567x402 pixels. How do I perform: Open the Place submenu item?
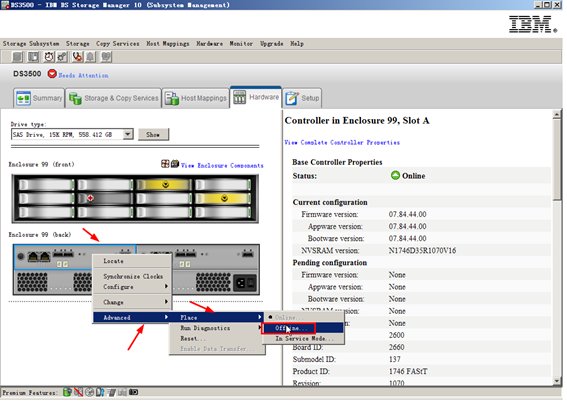click(x=217, y=317)
